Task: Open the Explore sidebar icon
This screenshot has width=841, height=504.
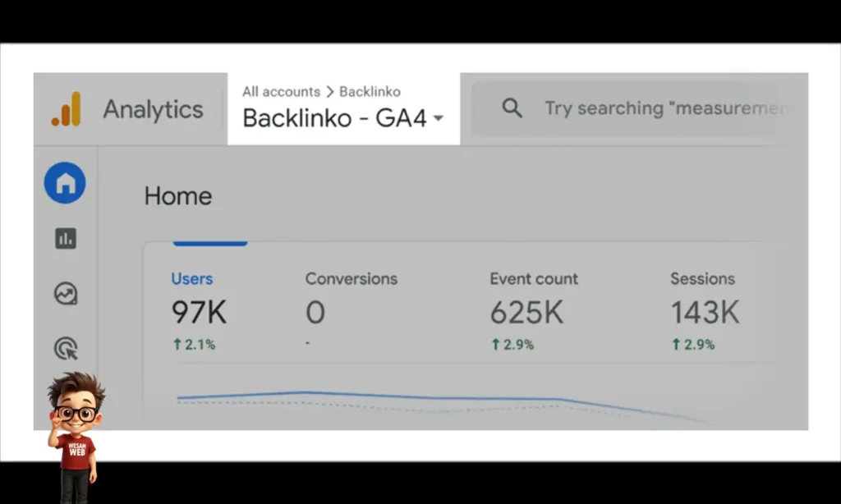Action: (x=65, y=293)
